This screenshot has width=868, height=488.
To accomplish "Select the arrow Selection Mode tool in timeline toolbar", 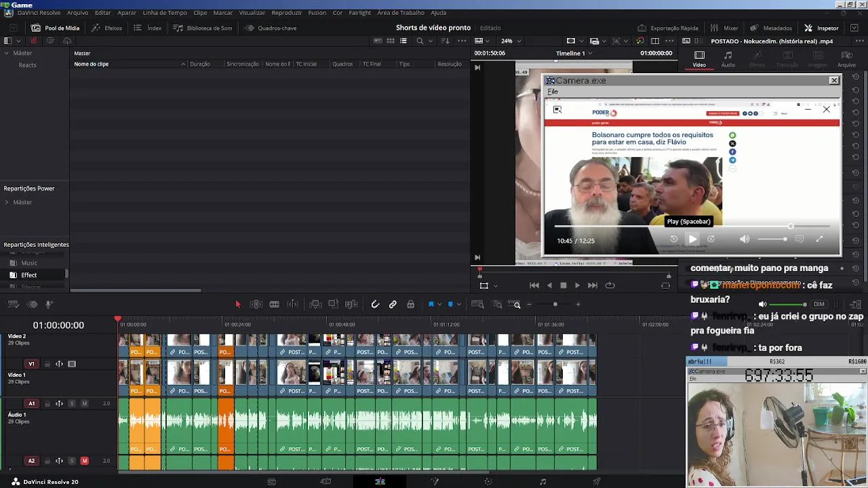I will 237,304.
